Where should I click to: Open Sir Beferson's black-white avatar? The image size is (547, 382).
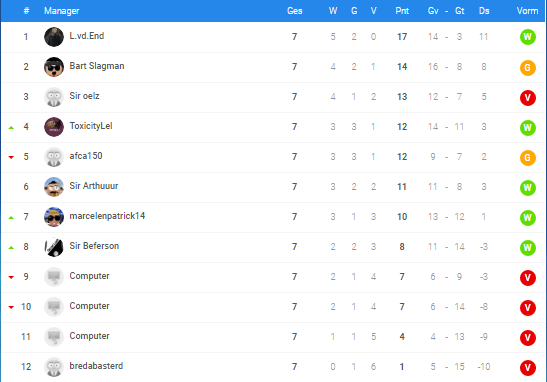point(54,247)
